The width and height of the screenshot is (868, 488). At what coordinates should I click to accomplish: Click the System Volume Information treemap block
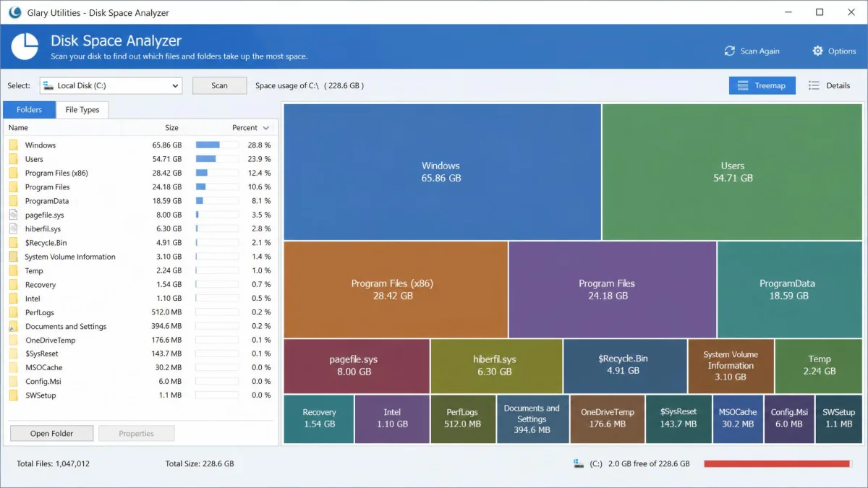[731, 366]
